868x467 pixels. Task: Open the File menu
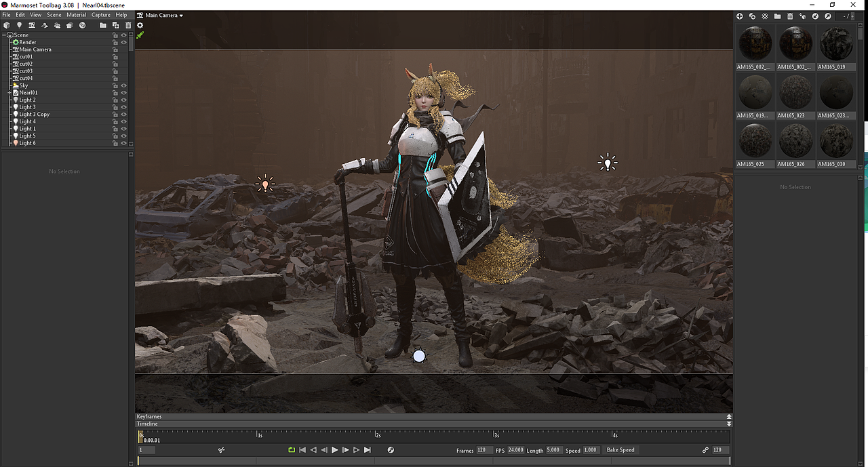tap(7, 15)
